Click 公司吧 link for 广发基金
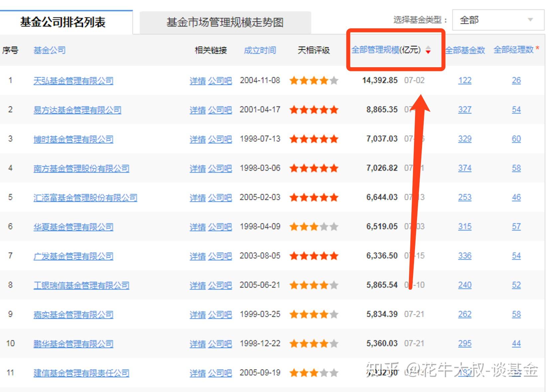 (220, 256)
